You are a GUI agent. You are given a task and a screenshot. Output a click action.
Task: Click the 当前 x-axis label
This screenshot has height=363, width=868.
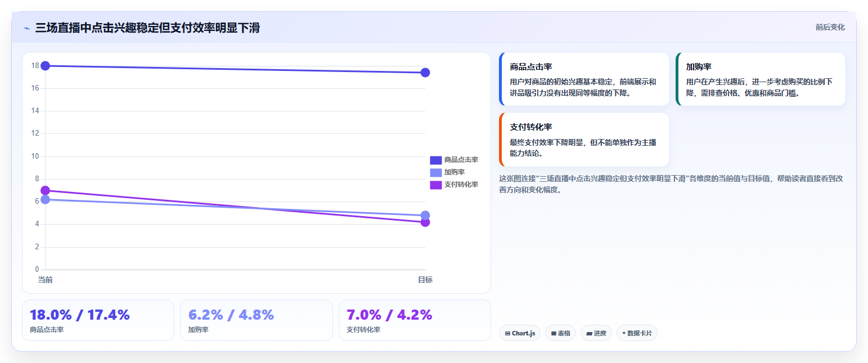[x=45, y=280]
